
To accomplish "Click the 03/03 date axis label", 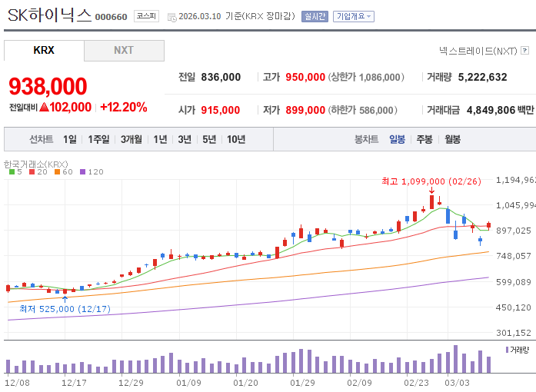I will point(458,383).
